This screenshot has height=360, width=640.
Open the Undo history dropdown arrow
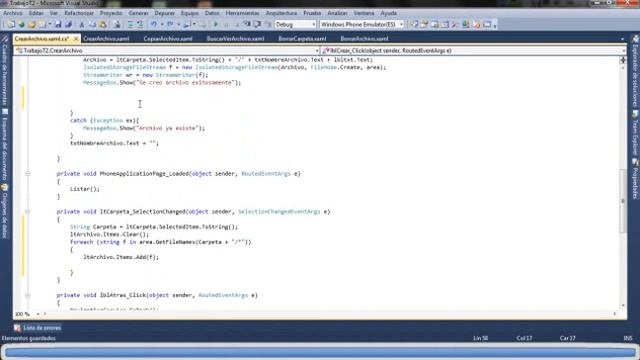coord(162,24)
